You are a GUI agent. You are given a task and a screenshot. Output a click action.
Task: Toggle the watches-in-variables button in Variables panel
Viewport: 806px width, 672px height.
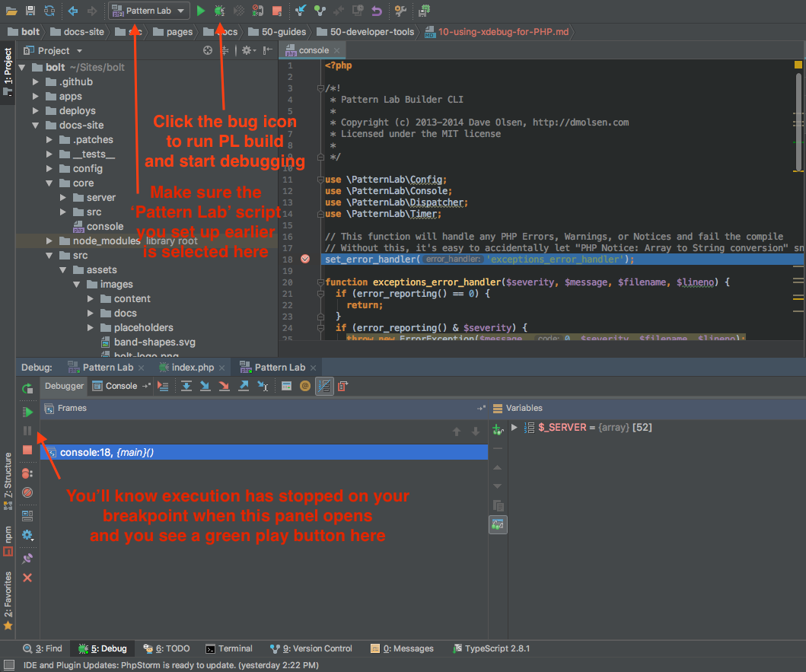[498, 524]
